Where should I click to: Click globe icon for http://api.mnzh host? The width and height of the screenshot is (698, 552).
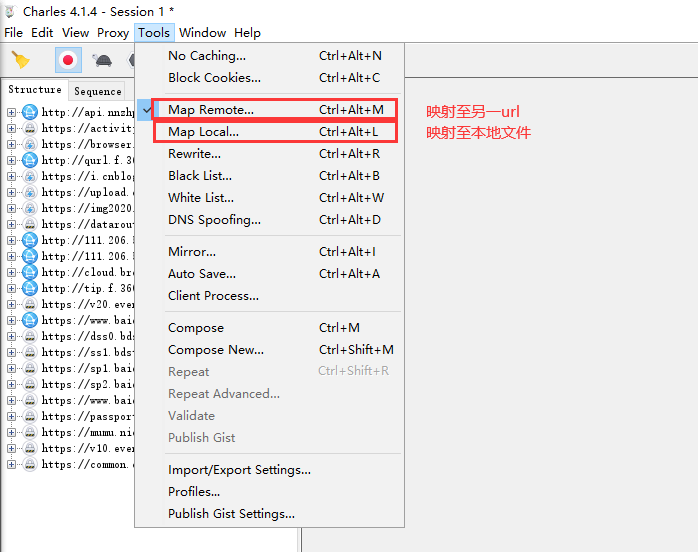pos(30,112)
